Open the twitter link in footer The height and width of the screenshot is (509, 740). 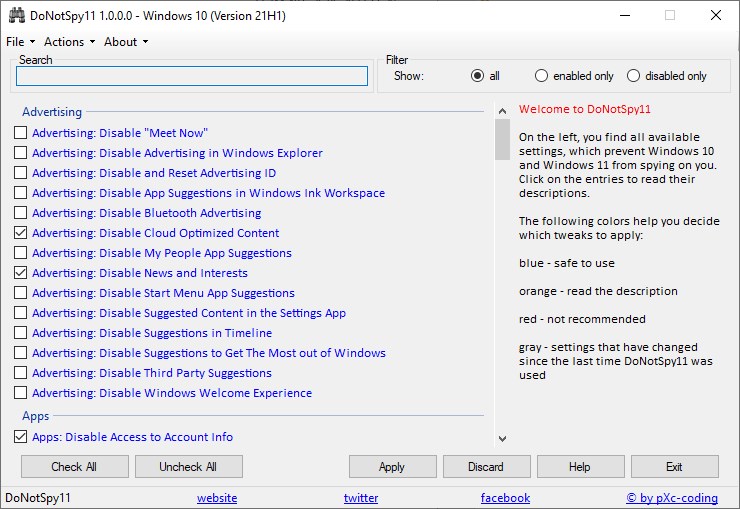[361, 498]
